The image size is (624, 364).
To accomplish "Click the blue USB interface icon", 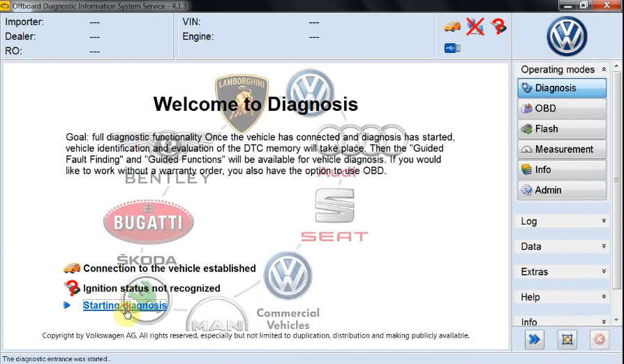I will click(x=452, y=48).
